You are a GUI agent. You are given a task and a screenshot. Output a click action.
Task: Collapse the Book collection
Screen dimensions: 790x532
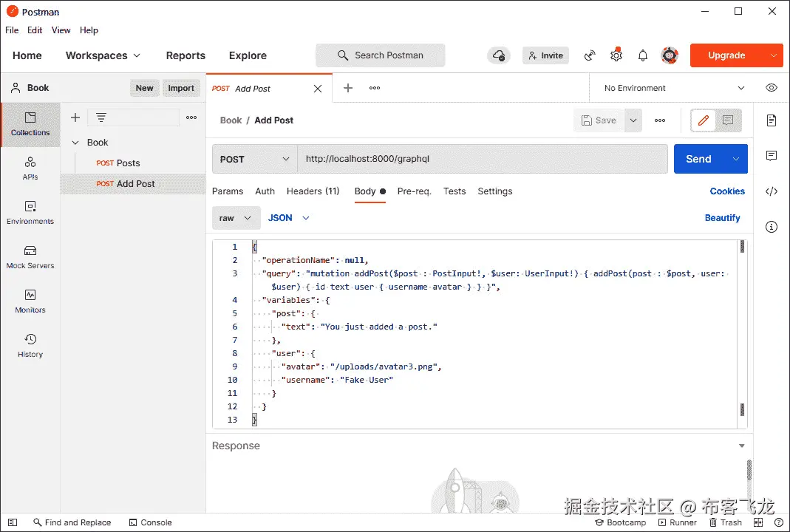(x=75, y=142)
